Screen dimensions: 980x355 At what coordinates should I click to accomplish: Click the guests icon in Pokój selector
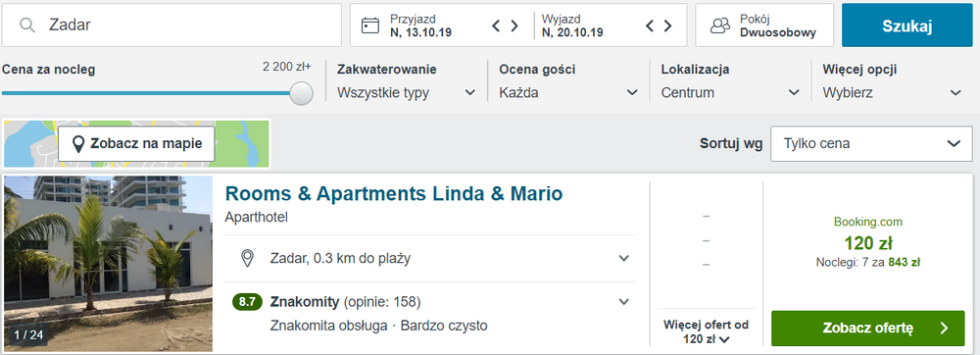click(x=720, y=25)
